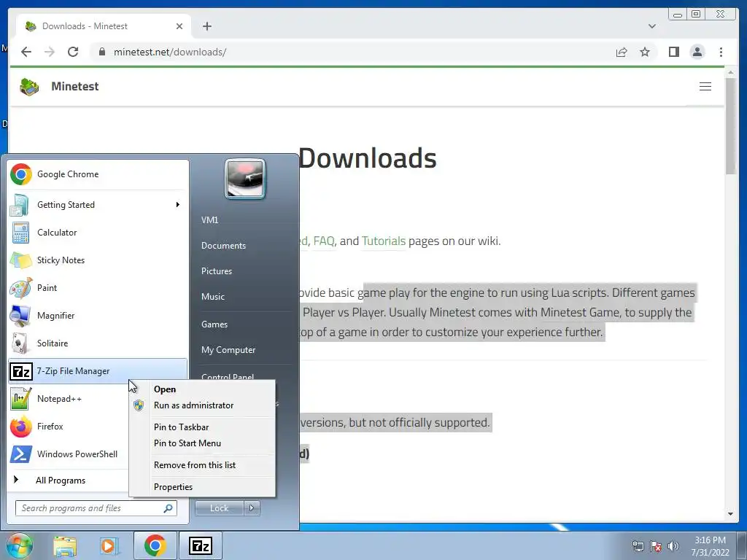Click the page vertical scrollbar thumb
This screenshot has height=560, width=747.
[x=730, y=125]
